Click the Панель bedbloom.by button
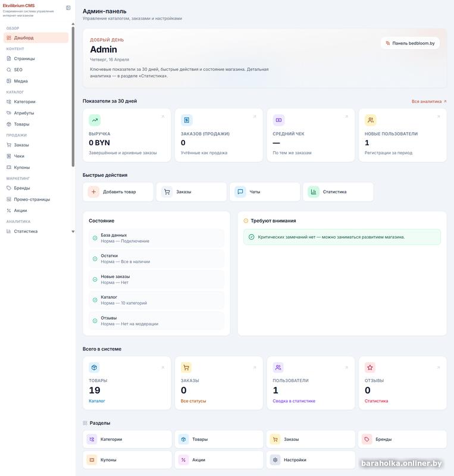This screenshot has height=476, width=454. [x=410, y=43]
